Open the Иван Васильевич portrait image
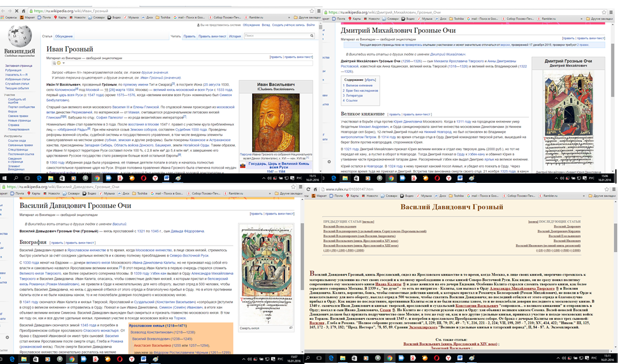This screenshot has height=364, width=620. click(x=276, y=123)
